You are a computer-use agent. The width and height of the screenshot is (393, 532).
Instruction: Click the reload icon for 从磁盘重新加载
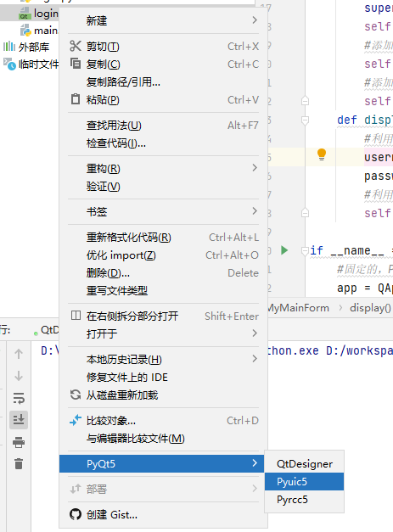click(x=76, y=395)
